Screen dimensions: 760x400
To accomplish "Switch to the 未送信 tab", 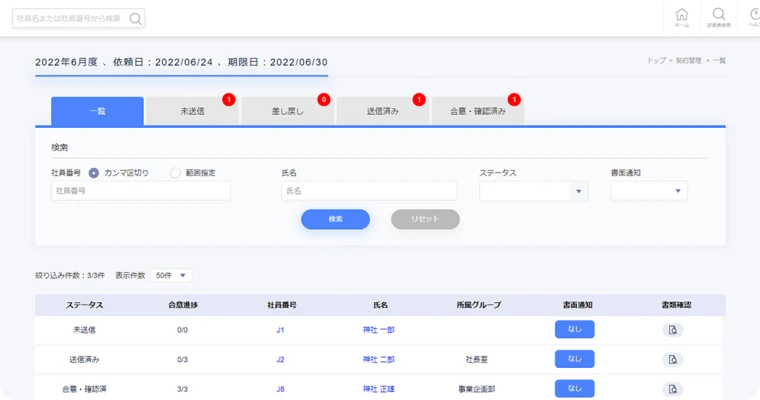I will click(192, 111).
